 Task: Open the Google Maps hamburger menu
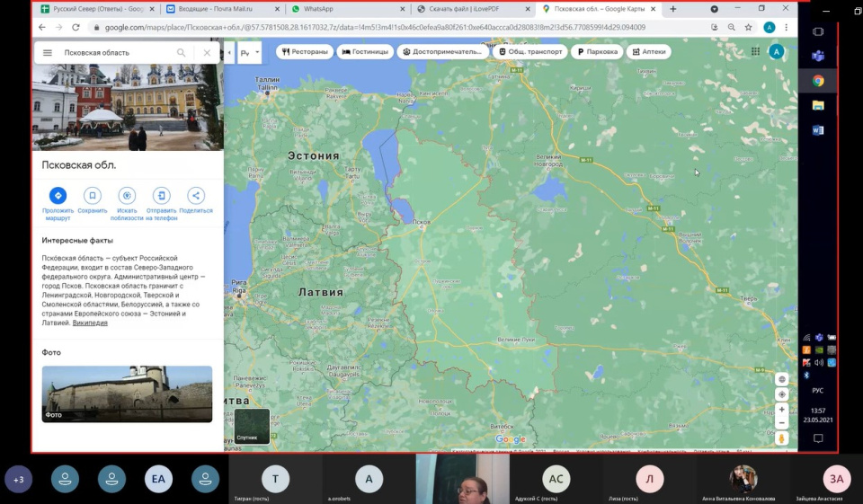click(x=48, y=53)
